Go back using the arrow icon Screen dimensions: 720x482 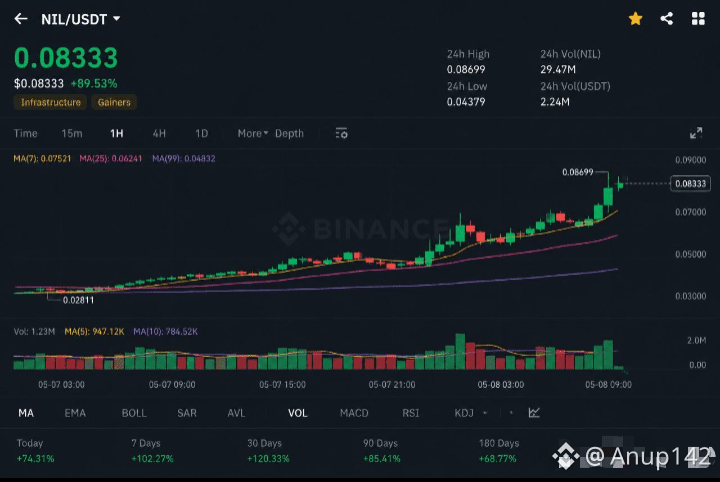pos(21,19)
